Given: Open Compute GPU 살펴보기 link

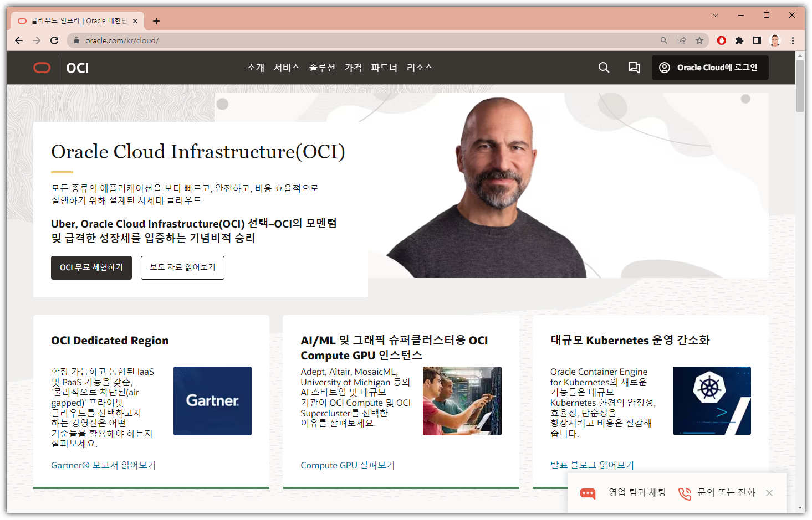Looking at the screenshot, I should coord(348,465).
